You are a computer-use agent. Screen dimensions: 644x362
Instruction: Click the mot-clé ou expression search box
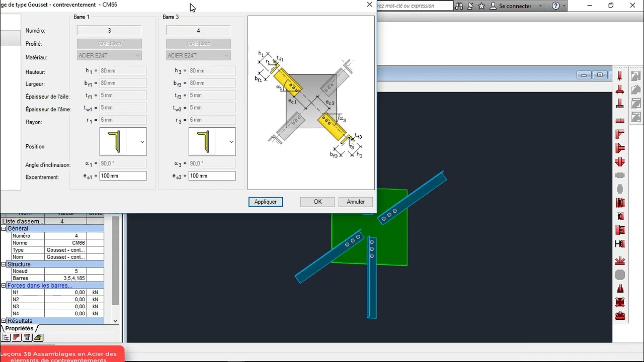(x=415, y=6)
